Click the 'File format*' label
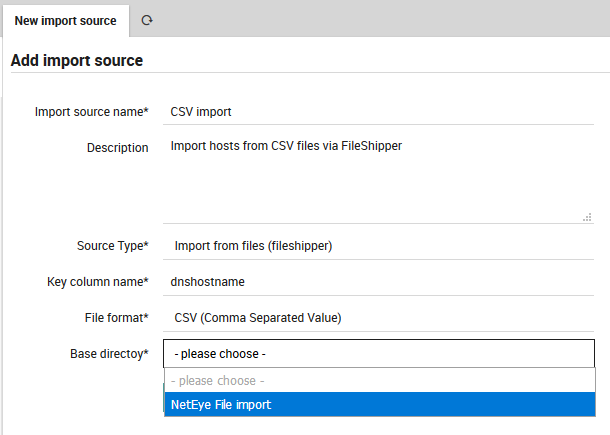This screenshot has width=610, height=435. tap(116, 318)
